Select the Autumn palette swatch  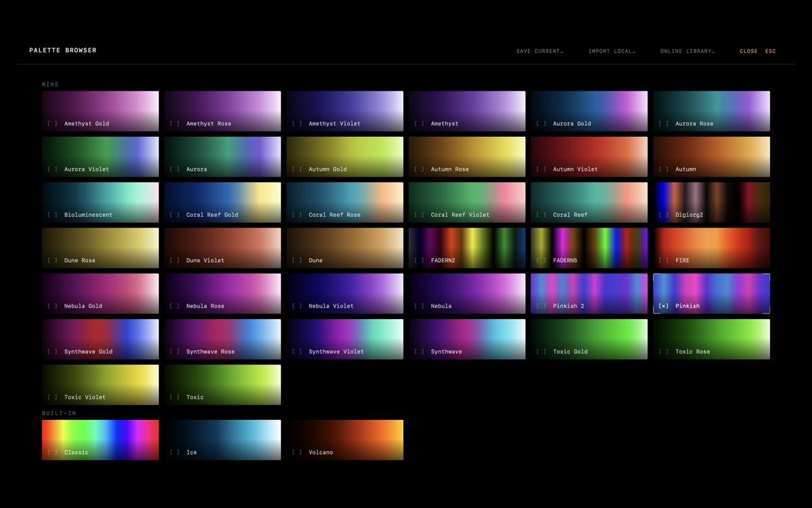tap(712, 156)
